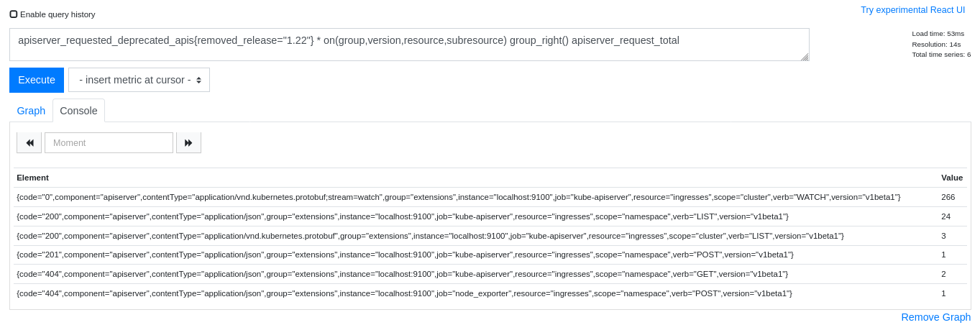The width and height of the screenshot is (980, 325).
Task: Step evaluation time backward with rewind icon
Action: coord(29,142)
